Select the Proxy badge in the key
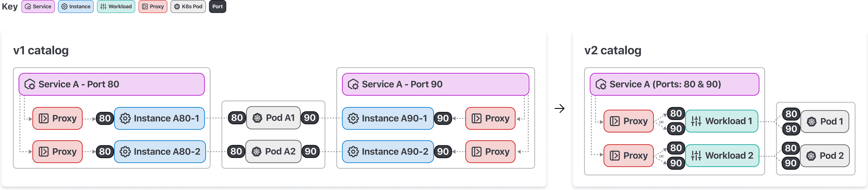The image size is (868, 190). click(153, 7)
